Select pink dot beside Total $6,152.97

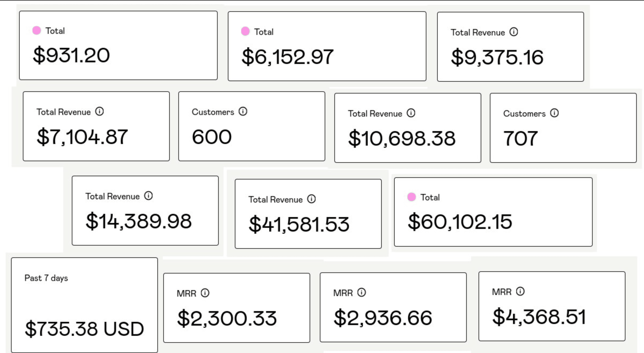tap(245, 31)
